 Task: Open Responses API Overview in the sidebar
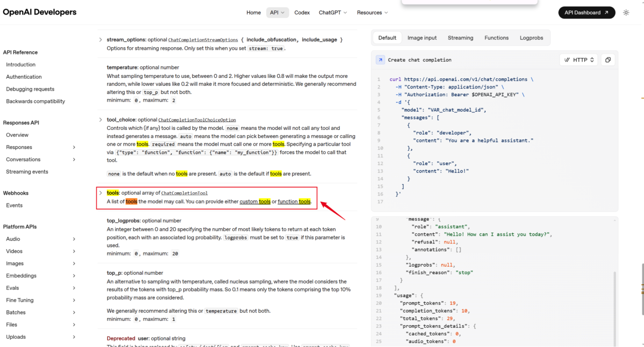pyautogui.click(x=17, y=135)
